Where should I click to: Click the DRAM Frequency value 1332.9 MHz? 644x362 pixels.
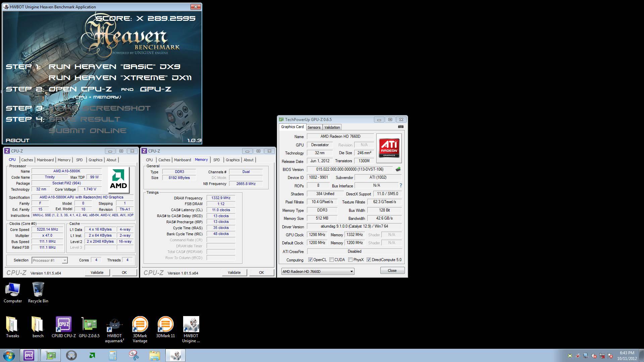pyautogui.click(x=221, y=198)
